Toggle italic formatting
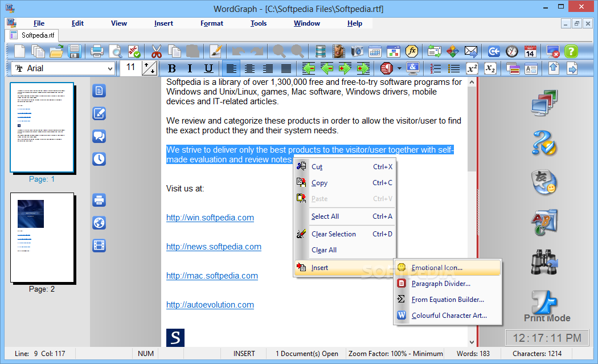 (x=190, y=68)
